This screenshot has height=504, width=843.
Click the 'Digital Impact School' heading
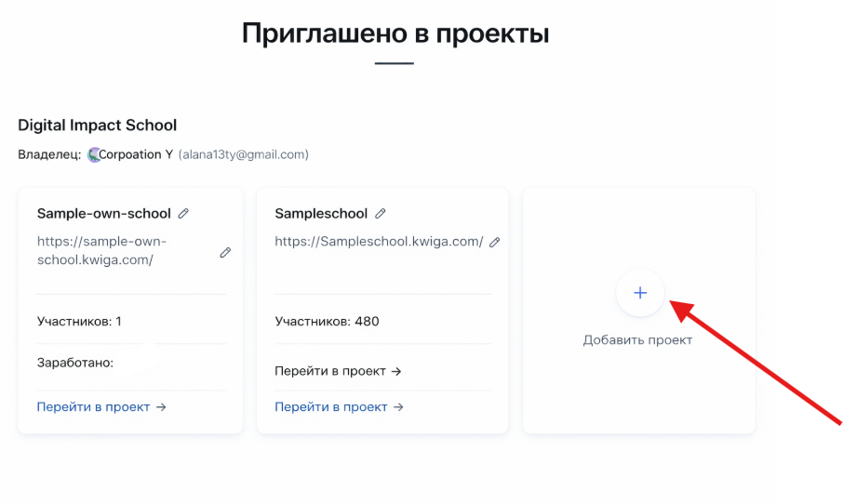coord(97,126)
